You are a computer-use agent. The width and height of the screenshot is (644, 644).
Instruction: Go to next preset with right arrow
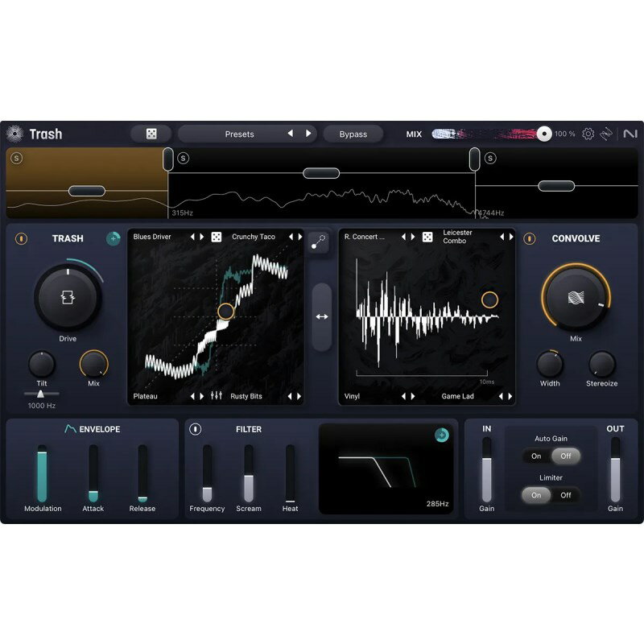tap(308, 134)
